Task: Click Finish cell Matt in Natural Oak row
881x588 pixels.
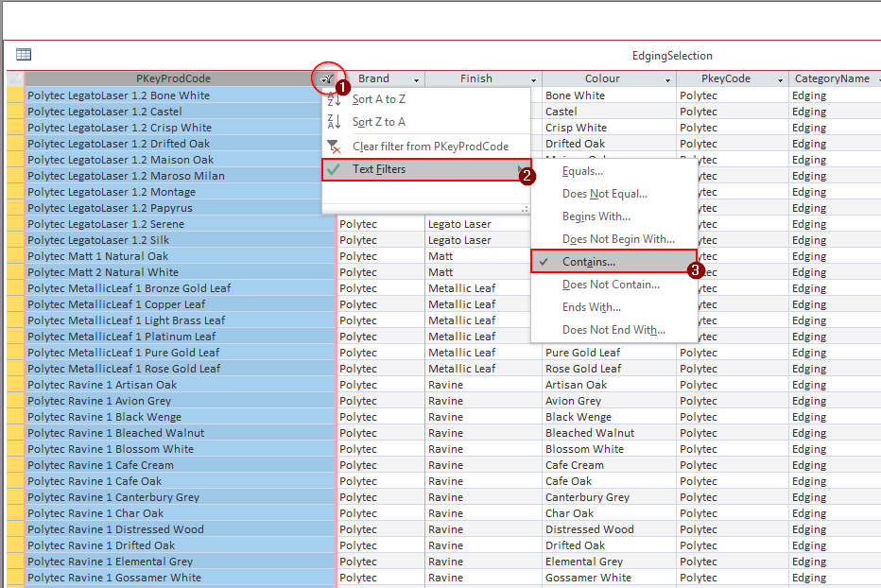Action: [483, 256]
